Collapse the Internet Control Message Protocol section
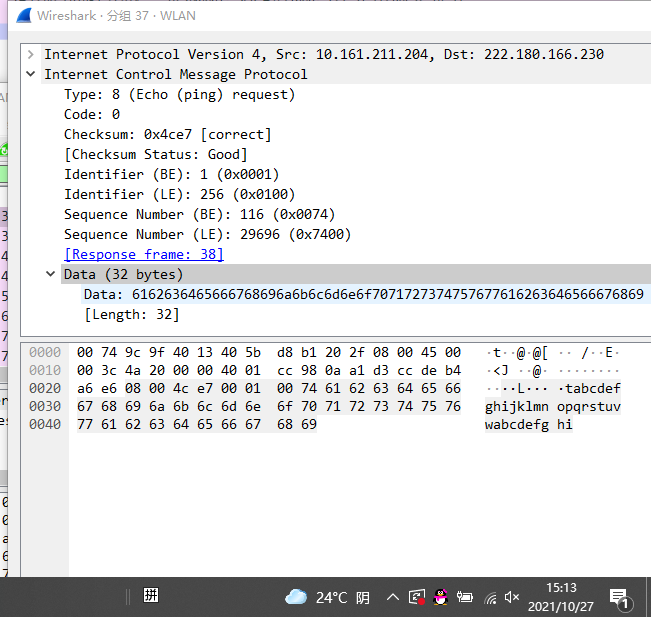 pos(30,74)
